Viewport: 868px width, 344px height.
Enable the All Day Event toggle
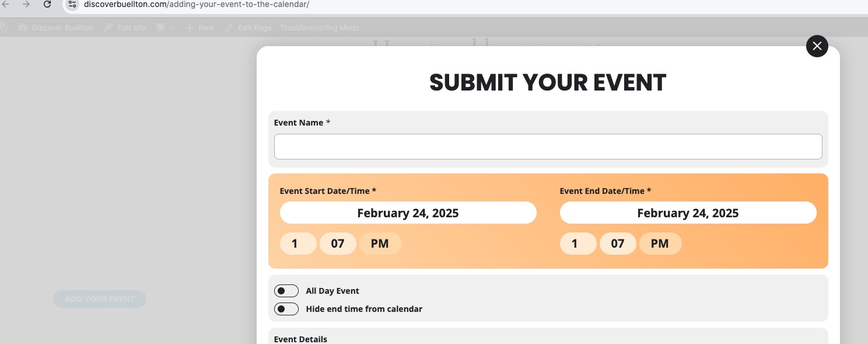pyautogui.click(x=286, y=291)
